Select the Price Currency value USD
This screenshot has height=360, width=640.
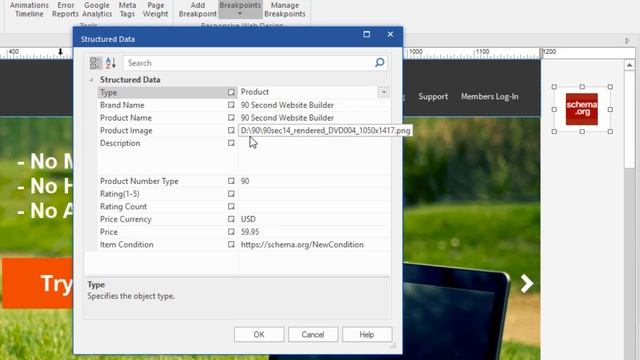click(x=314, y=219)
